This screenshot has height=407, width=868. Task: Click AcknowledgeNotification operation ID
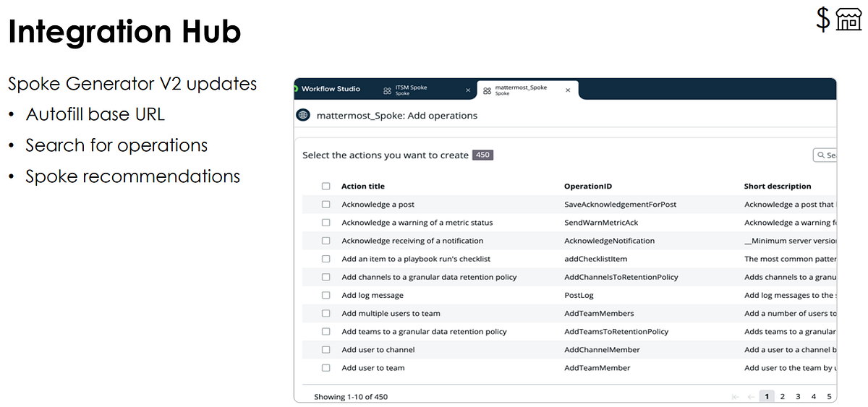coord(610,241)
